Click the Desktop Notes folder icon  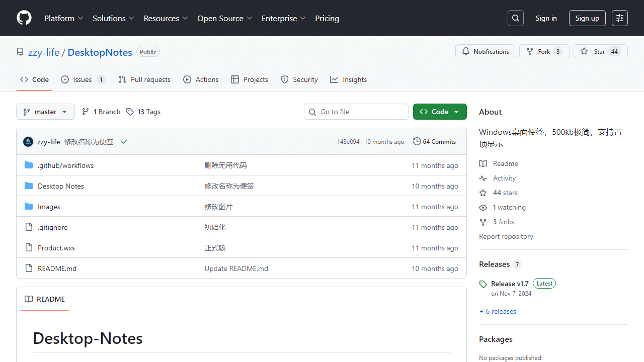pos(29,186)
